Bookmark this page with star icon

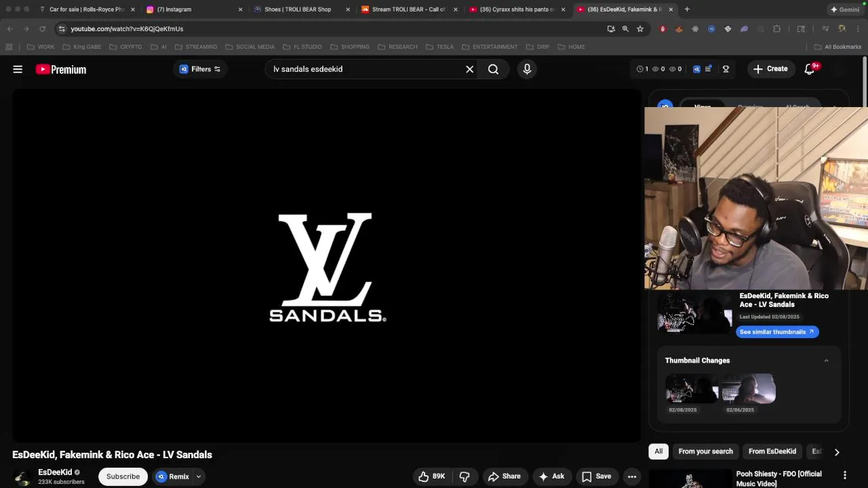pyautogui.click(x=640, y=29)
